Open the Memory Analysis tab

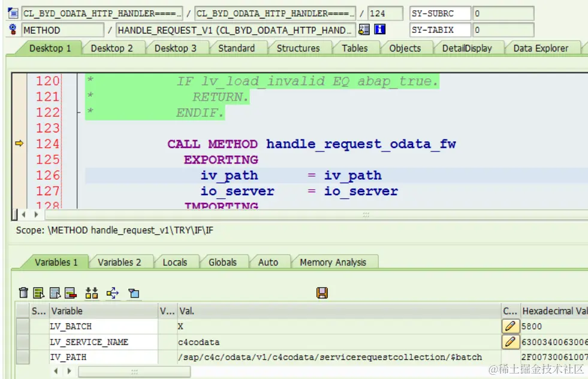click(333, 262)
